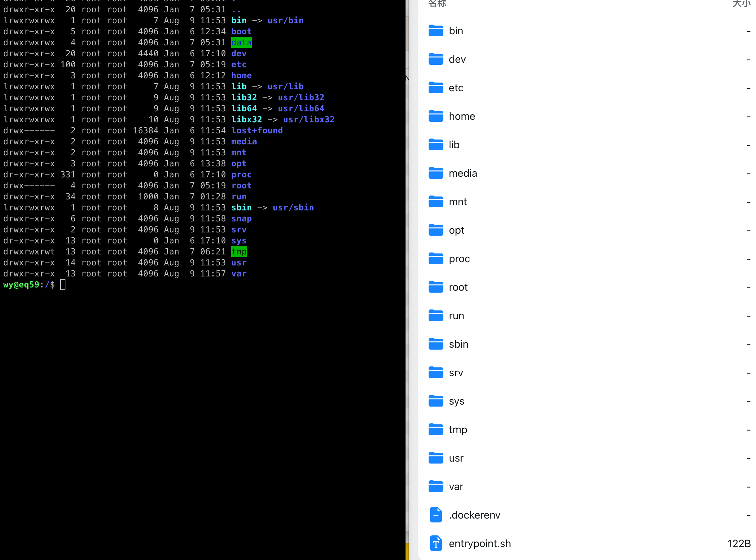
Task: Click the entrypoint.sh text file icon
Action: pyautogui.click(x=435, y=543)
